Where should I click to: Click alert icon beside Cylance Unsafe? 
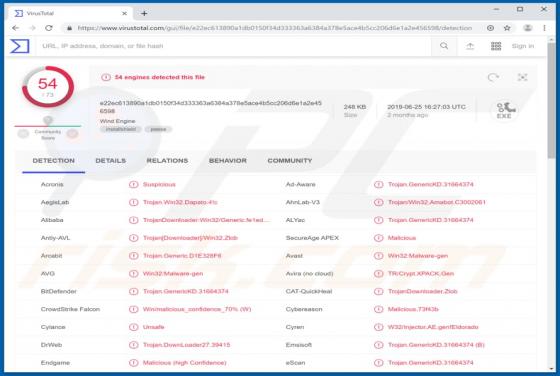tap(134, 327)
